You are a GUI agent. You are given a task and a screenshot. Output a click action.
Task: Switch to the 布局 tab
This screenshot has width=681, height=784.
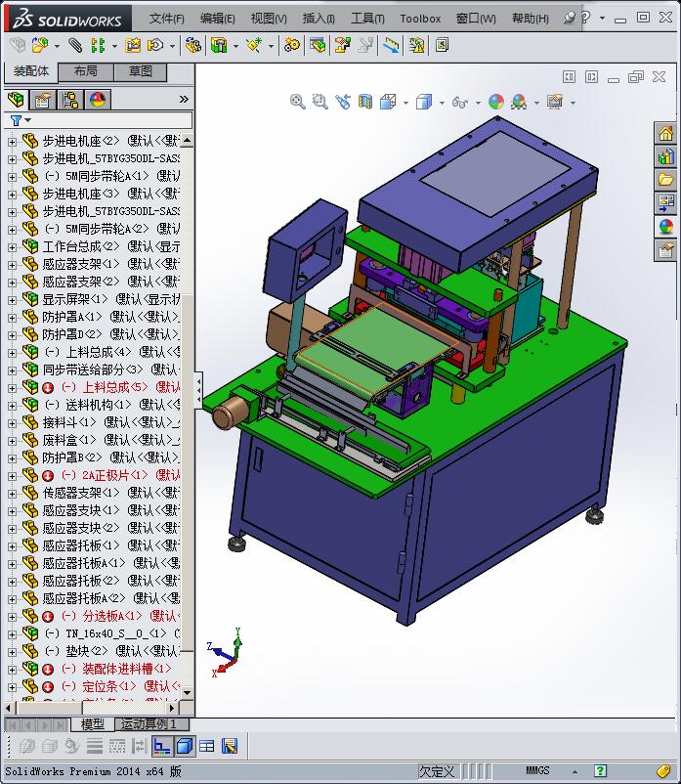86,71
